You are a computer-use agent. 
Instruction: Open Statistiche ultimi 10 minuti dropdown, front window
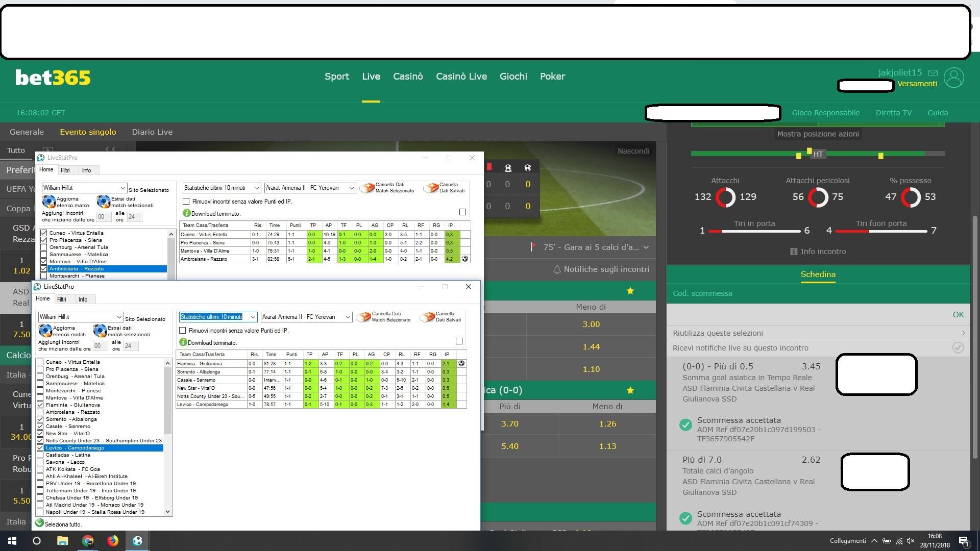218,317
